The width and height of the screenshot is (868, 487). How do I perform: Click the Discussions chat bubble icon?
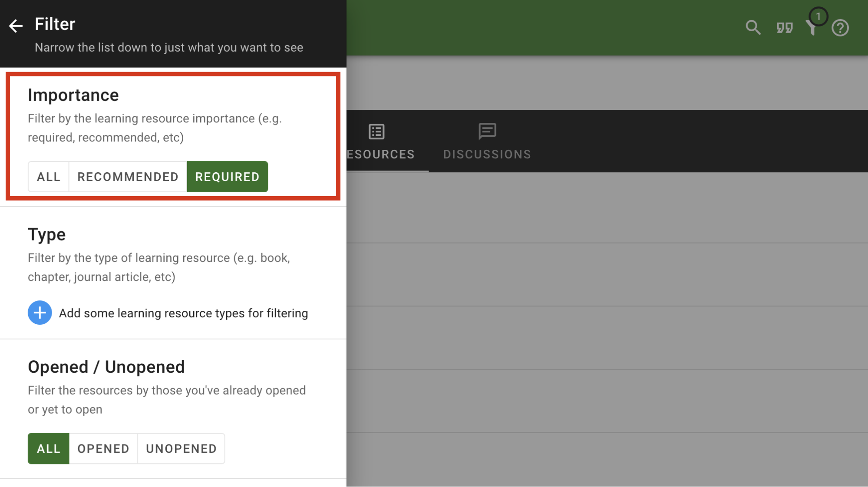(487, 131)
